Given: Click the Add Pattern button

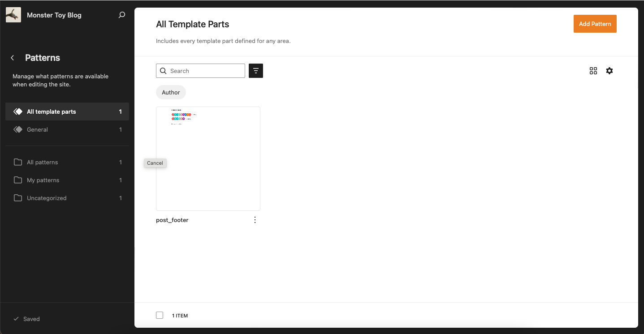Looking at the screenshot, I should point(595,23).
